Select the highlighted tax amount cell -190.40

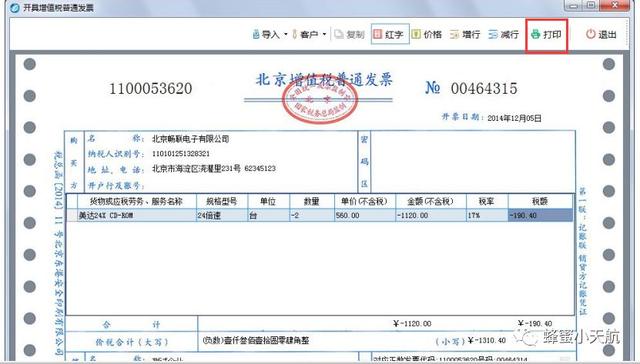540,215
